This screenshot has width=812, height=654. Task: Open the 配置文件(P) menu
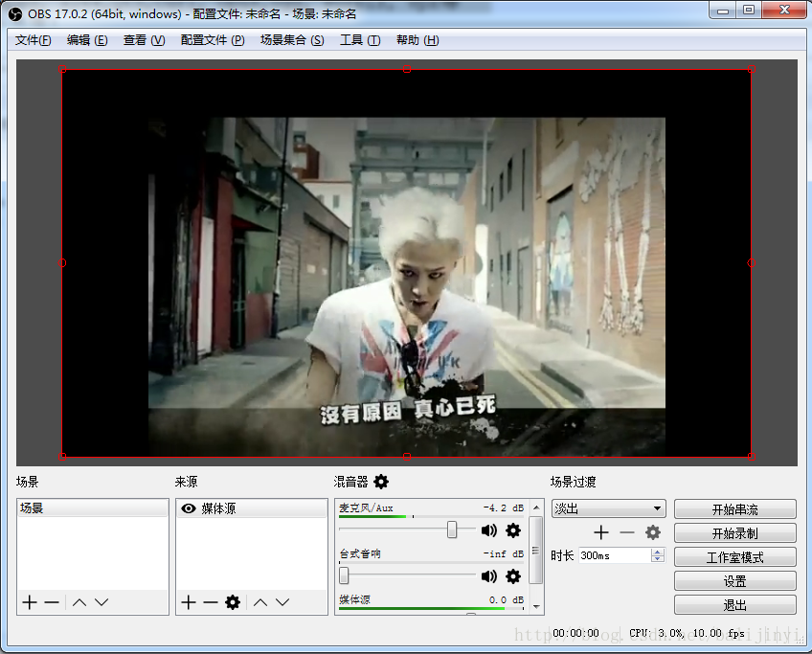coord(213,40)
